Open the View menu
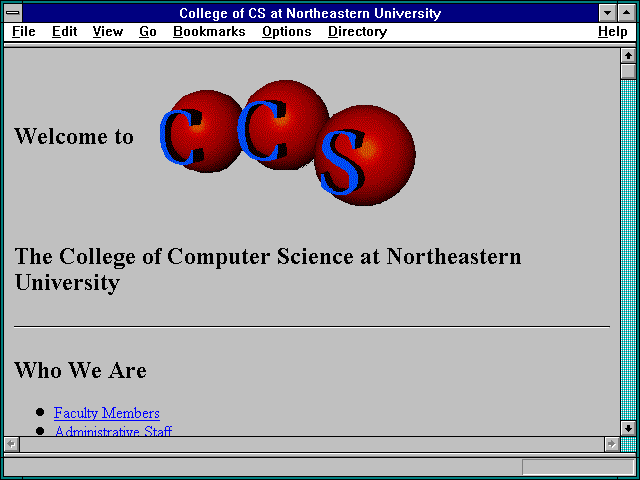The image size is (640, 480). [x=108, y=32]
